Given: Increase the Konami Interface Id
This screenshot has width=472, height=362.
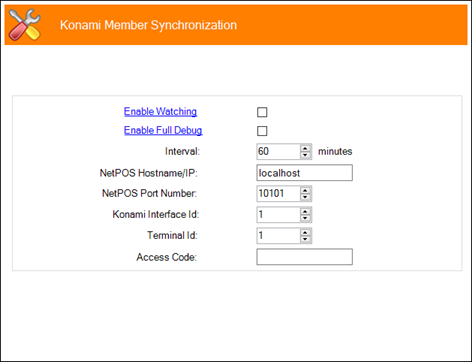Looking at the screenshot, I should coord(305,211).
